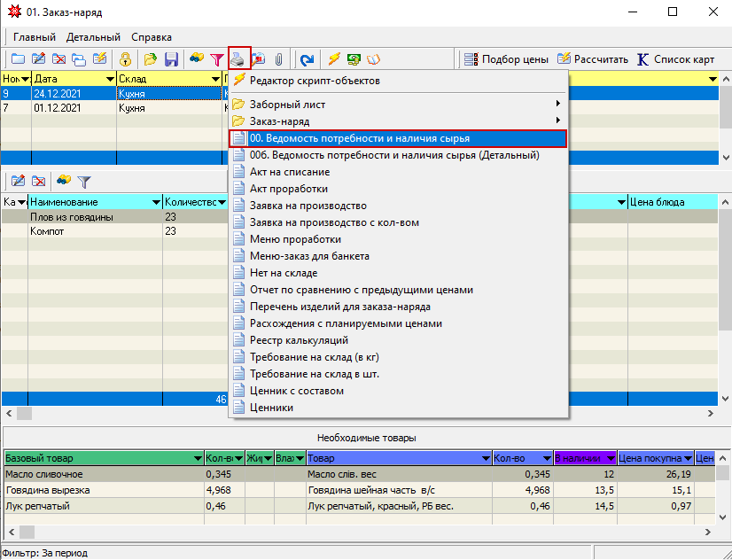Select the Компот row in the dish list

click(x=47, y=231)
